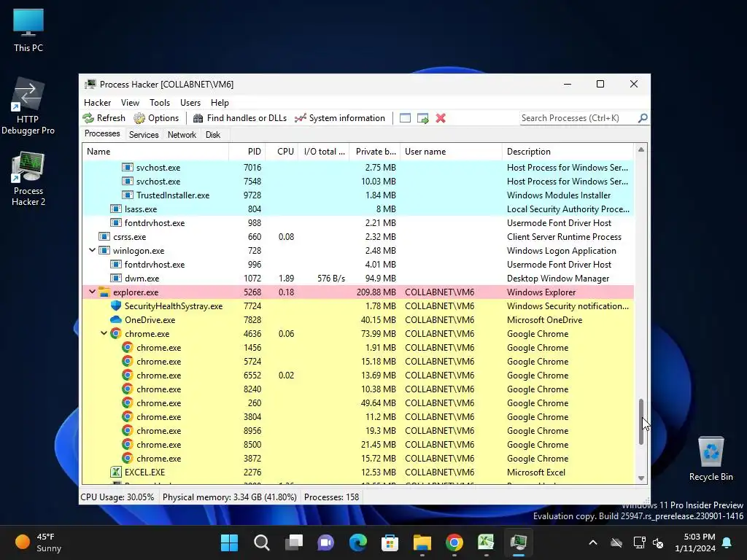The height and width of the screenshot is (560, 747).
Task: Open taskbar Search
Action: pos(262,542)
